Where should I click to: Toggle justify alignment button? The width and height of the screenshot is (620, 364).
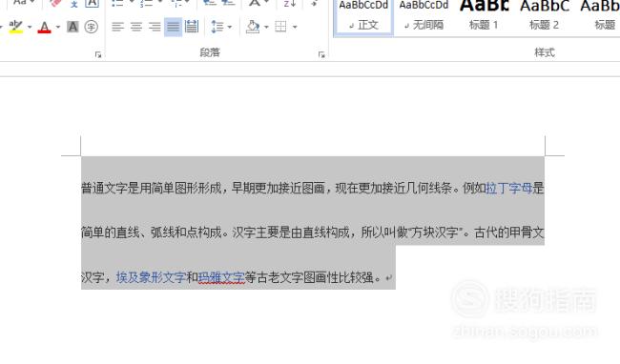click(x=173, y=27)
